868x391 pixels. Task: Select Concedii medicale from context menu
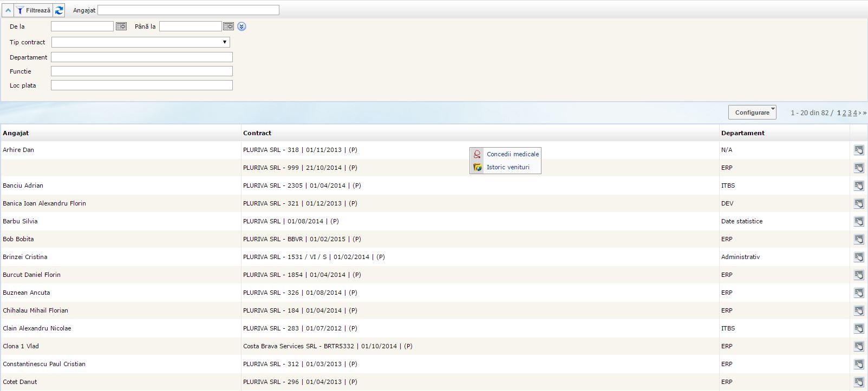pos(512,154)
